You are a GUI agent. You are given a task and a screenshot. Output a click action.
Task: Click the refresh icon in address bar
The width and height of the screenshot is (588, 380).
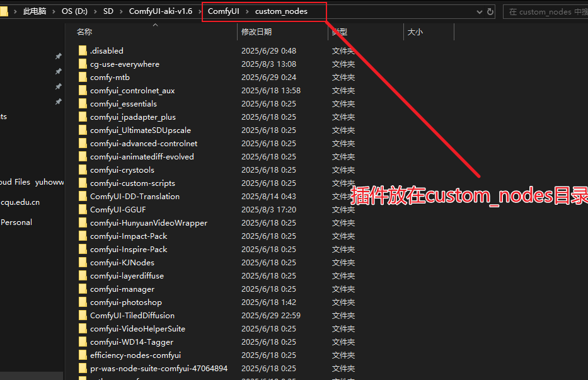(x=490, y=11)
